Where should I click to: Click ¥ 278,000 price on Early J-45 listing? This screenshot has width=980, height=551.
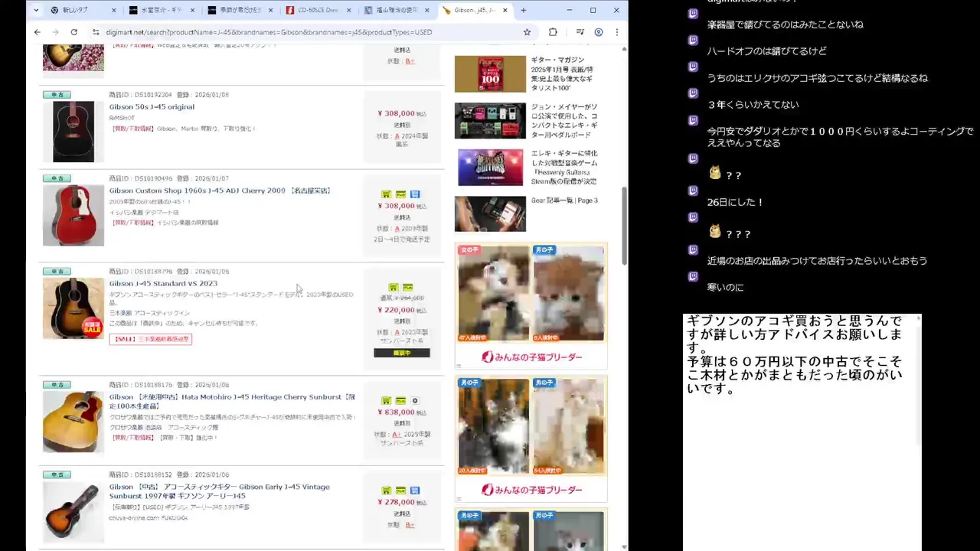(x=396, y=503)
